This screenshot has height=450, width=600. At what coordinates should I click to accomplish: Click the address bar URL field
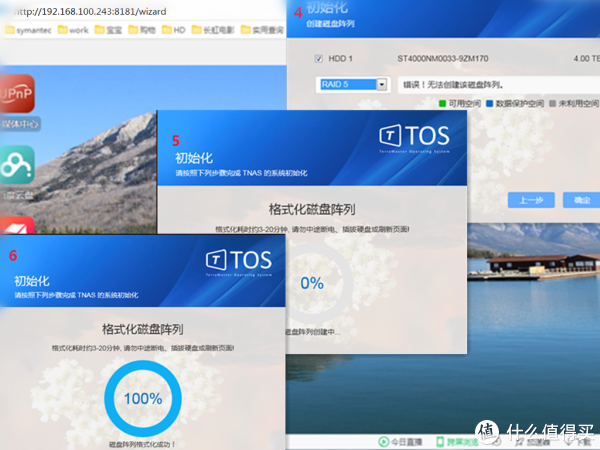point(90,9)
